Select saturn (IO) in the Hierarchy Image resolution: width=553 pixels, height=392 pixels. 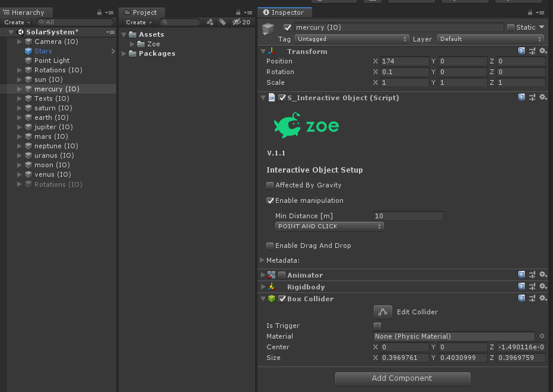53,108
